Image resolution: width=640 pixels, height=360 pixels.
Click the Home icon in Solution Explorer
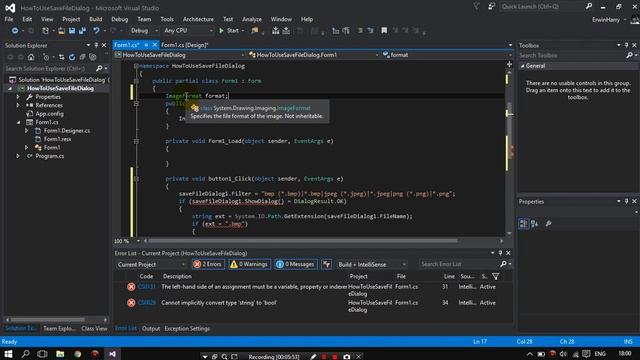coord(31,57)
